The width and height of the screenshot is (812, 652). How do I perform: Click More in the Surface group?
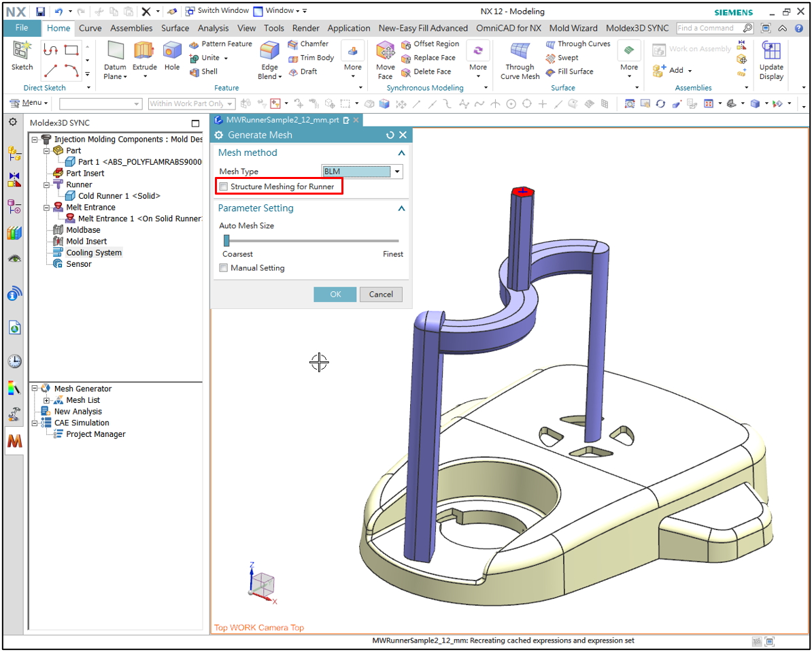tap(629, 60)
